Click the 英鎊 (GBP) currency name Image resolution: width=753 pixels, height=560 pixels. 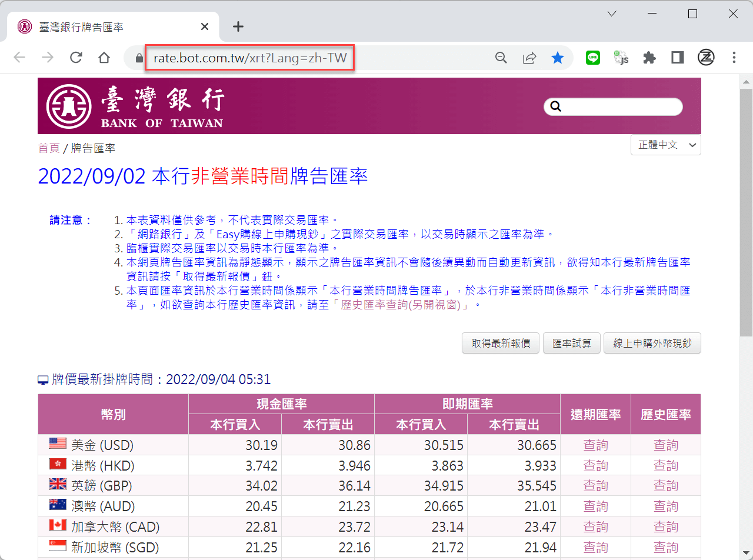(x=102, y=486)
